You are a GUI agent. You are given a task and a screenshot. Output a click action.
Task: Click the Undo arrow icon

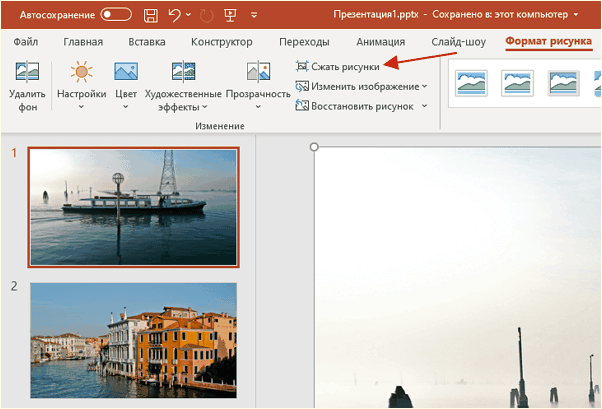coord(174,15)
